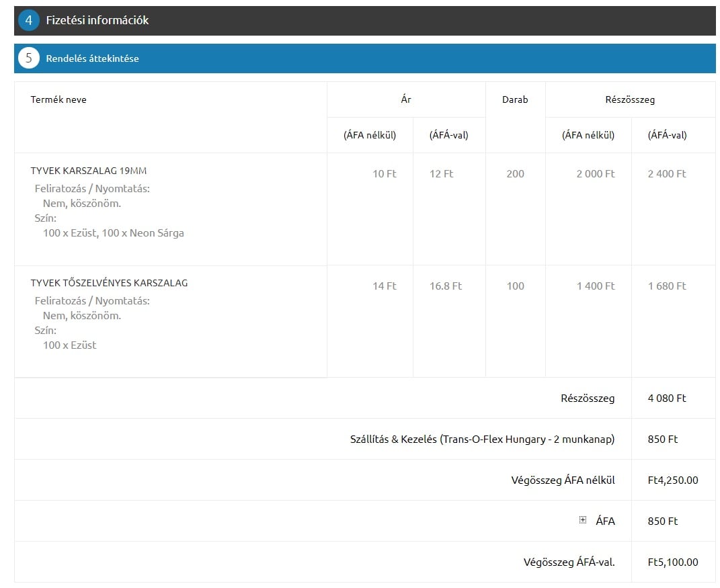Click the Részösszeg column header at top
Image resolution: width=720 pixels, height=588 pixels.
point(630,99)
